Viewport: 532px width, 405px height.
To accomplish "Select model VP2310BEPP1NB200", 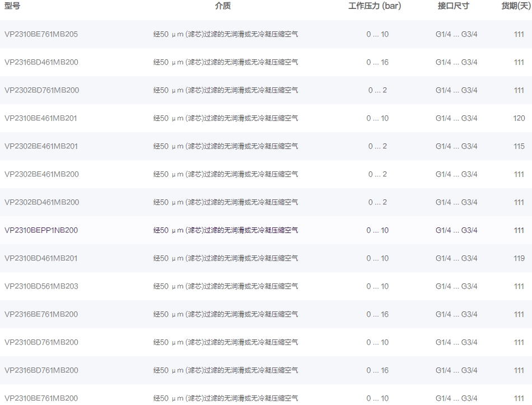I will tap(41, 230).
